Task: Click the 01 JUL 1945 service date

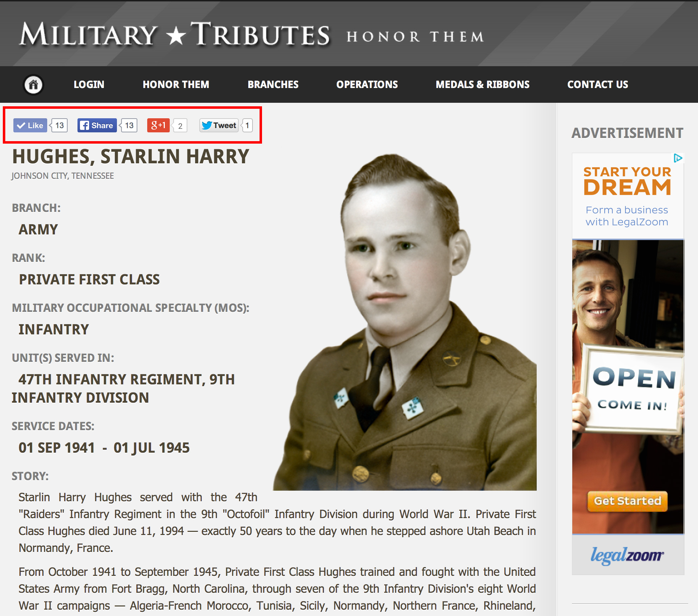Action: (151, 448)
